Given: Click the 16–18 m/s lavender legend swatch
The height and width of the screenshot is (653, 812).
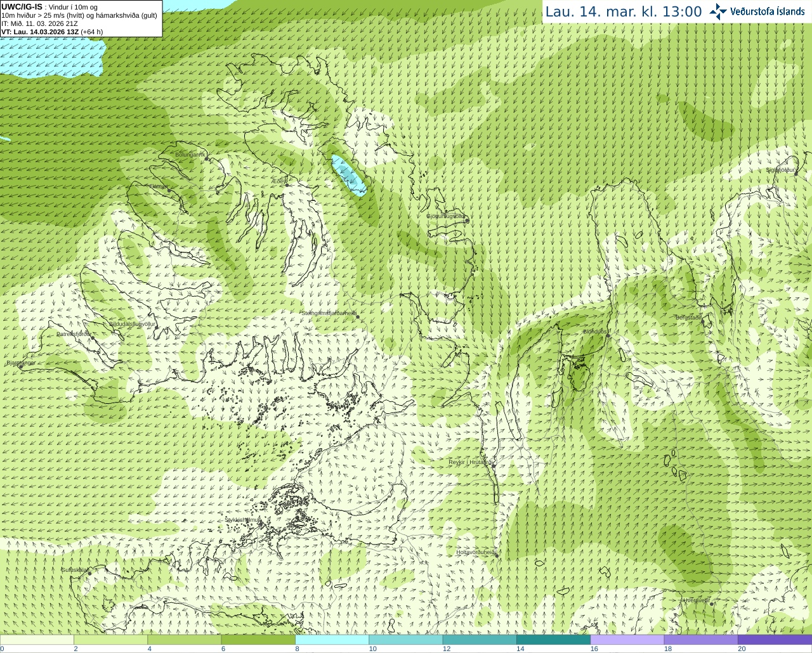Looking at the screenshot, I should 627,640.
